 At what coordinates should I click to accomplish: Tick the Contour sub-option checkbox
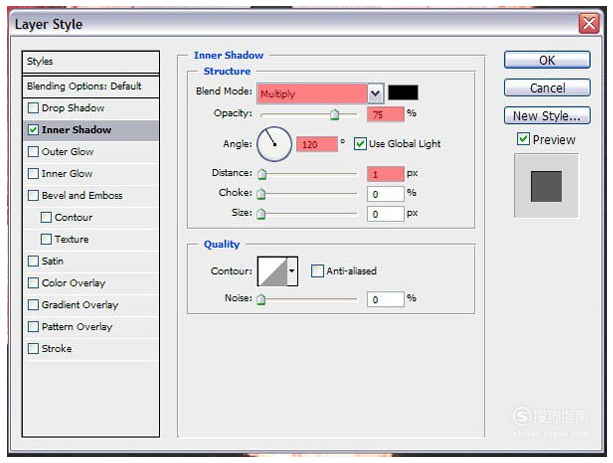(46, 217)
